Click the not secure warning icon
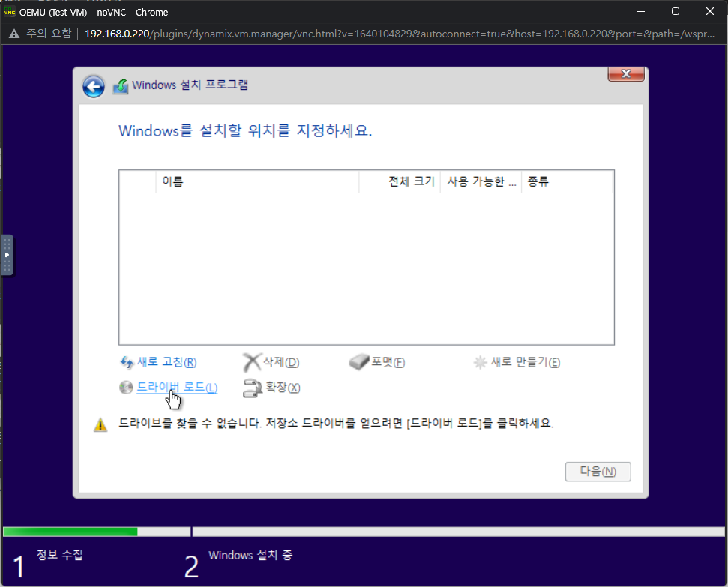 (14, 34)
